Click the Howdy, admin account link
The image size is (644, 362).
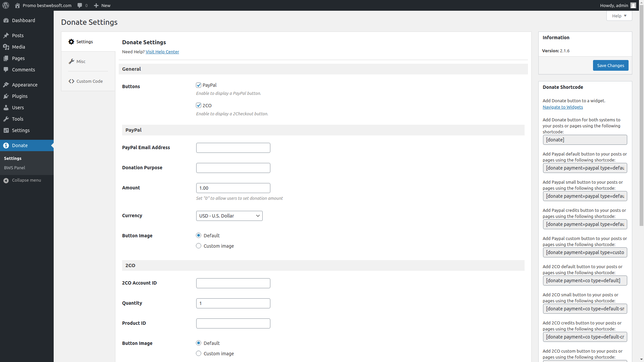coord(618,5)
